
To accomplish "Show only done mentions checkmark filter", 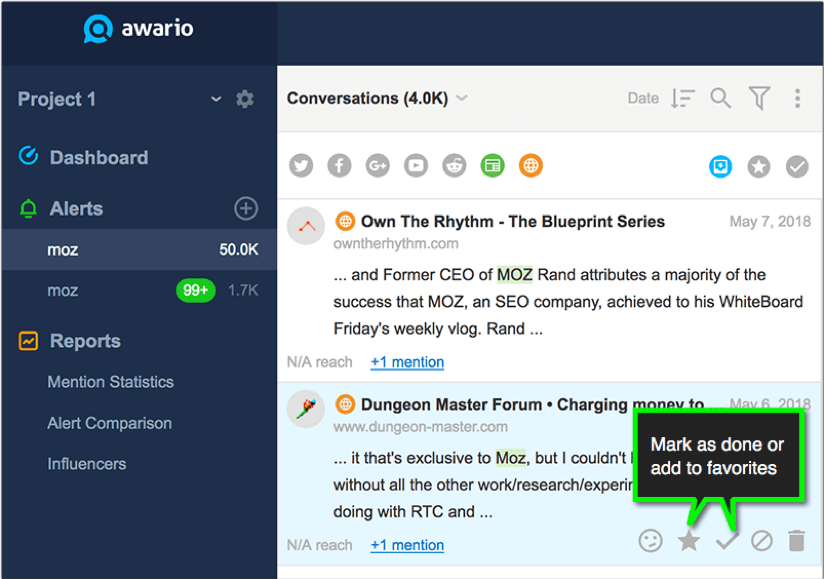I will coord(797,167).
